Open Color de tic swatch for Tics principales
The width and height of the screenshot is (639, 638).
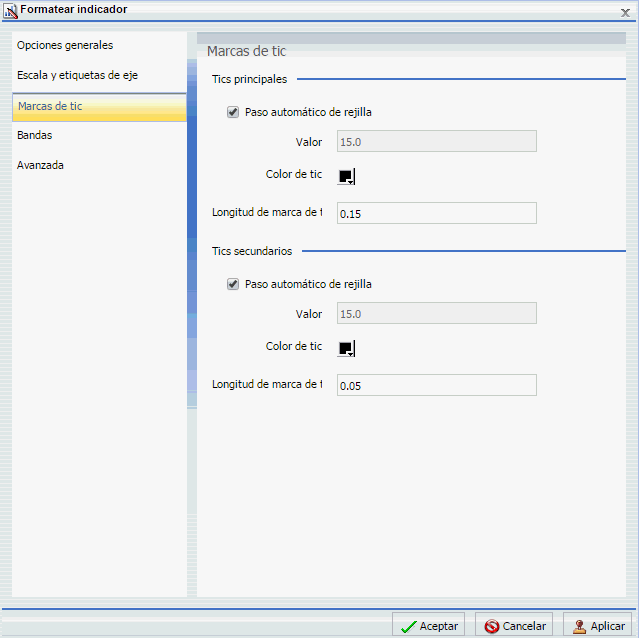click(x=346, y=176)
